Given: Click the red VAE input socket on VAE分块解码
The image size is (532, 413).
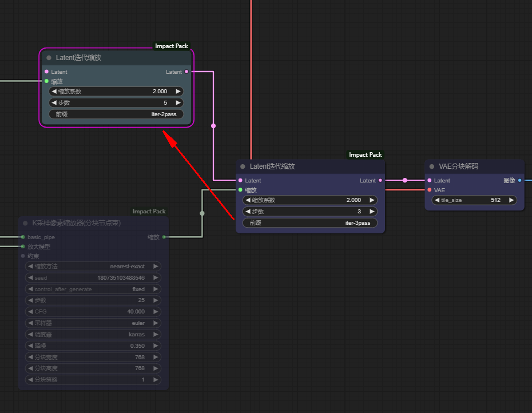Looking at the screenshot, I should click(431, 190).
